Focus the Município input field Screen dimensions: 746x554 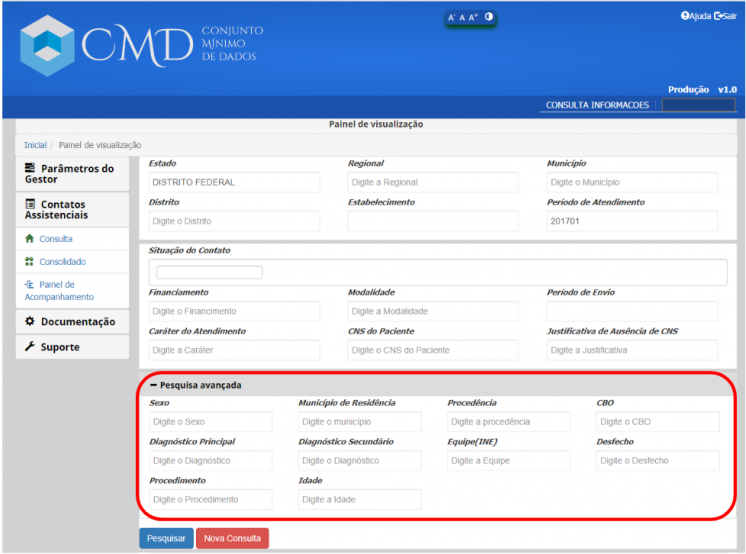(x=632, y=183)
